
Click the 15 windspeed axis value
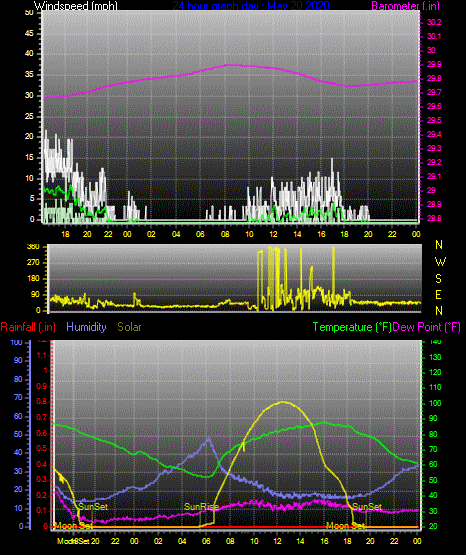29,158
